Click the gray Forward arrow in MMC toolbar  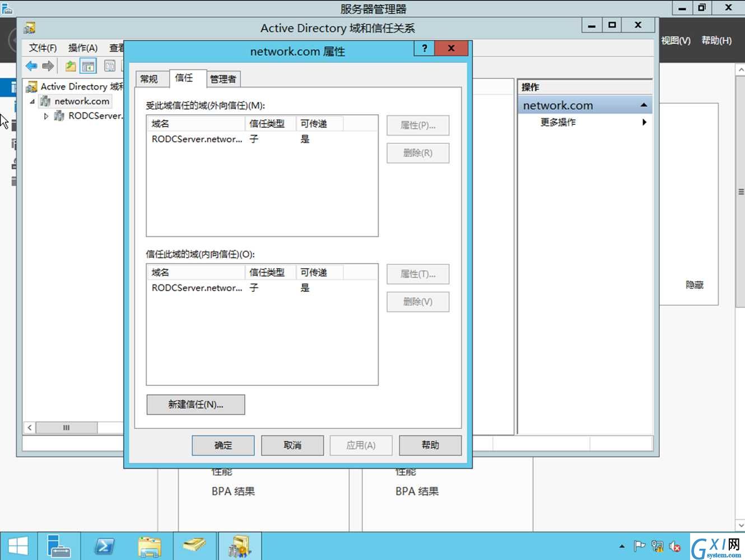pyautogui.click(x=48, y=66)
